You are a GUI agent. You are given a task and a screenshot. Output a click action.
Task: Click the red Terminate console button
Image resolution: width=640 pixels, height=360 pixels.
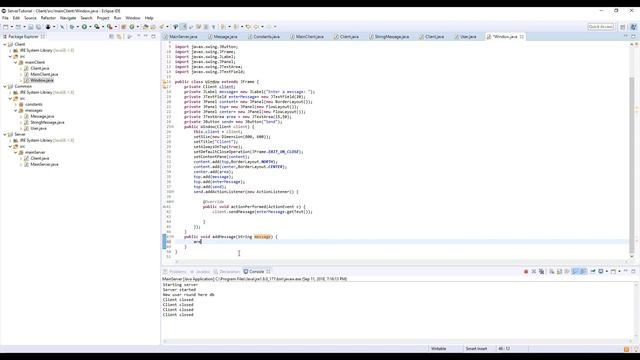click(526, 271)
